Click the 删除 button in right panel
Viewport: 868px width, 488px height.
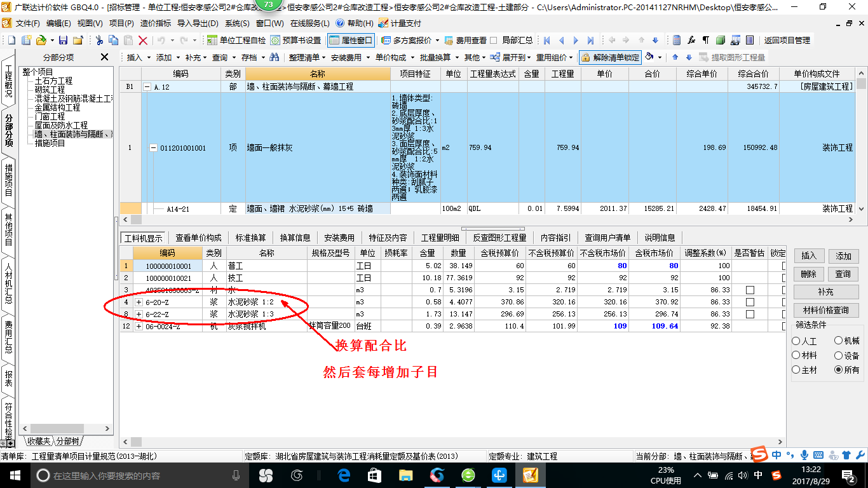coord(809,274)
